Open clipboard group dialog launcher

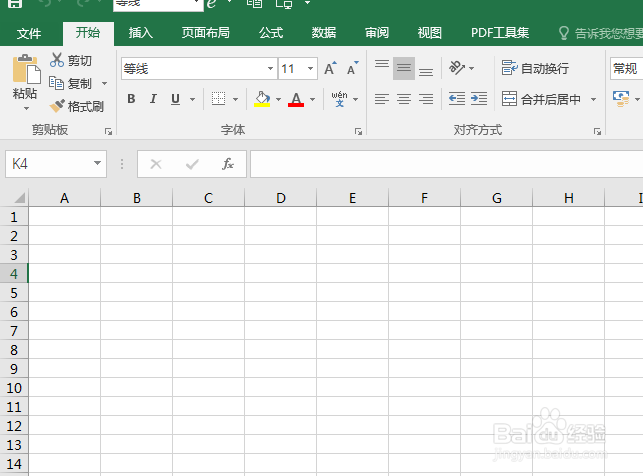coord(108,131)
